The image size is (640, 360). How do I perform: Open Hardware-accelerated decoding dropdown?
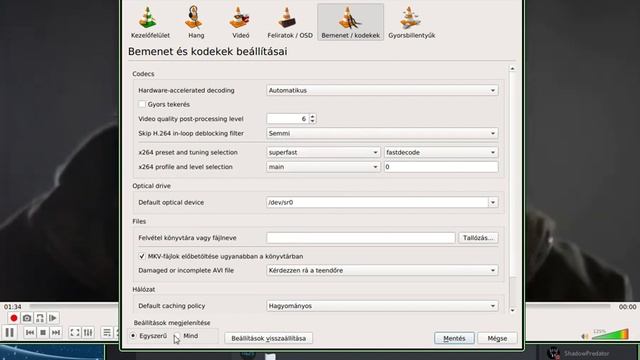[x=382, y=90]
